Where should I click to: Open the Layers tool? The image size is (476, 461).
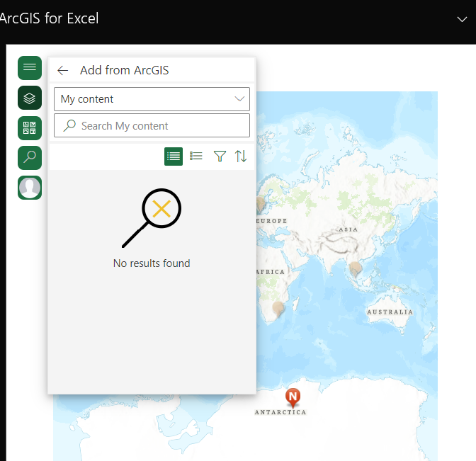30,98
